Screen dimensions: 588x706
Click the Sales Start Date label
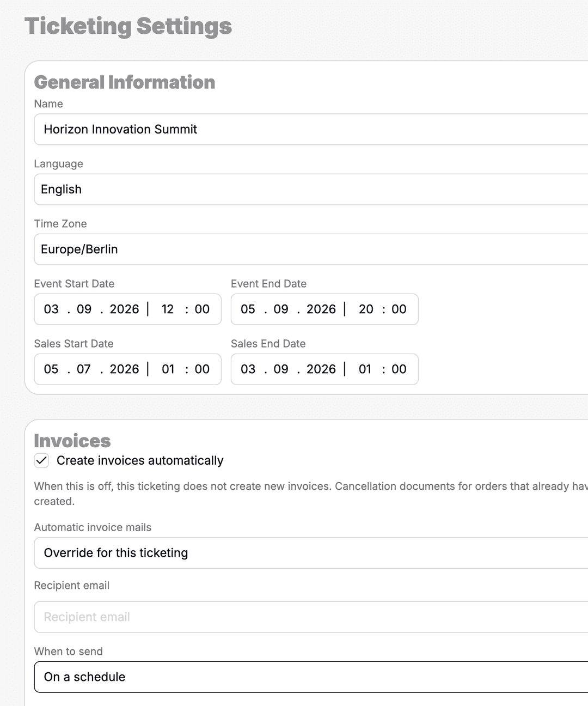click(73, 344)
